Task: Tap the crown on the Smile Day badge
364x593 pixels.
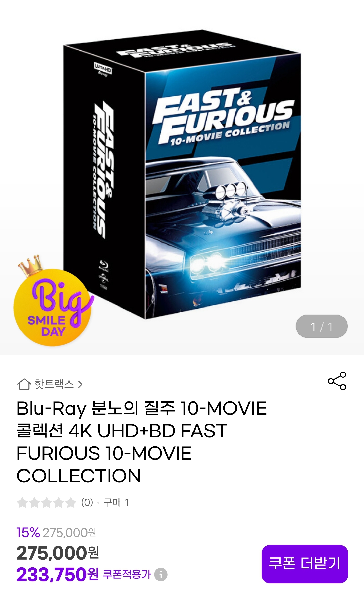Action: [x=31, y=265]
